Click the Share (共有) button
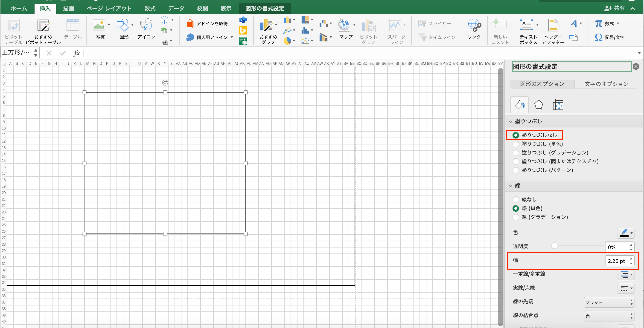 click(615, 8)
